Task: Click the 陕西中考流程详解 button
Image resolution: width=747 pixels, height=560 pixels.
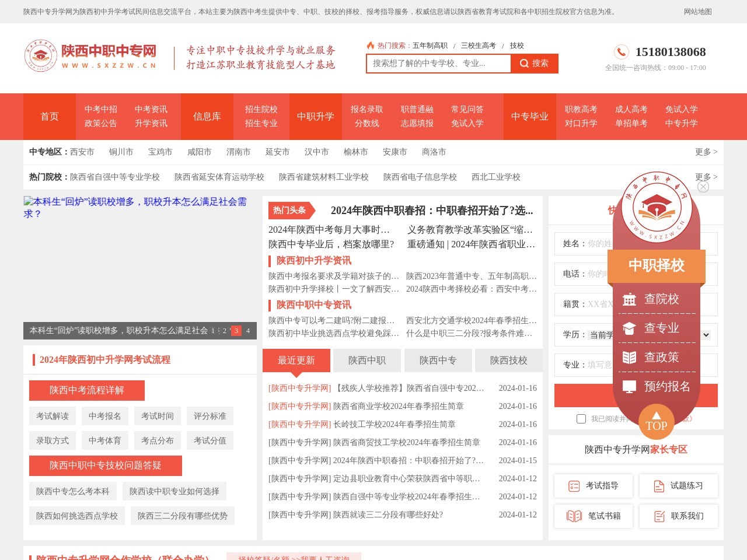Action: pos(87,390)
